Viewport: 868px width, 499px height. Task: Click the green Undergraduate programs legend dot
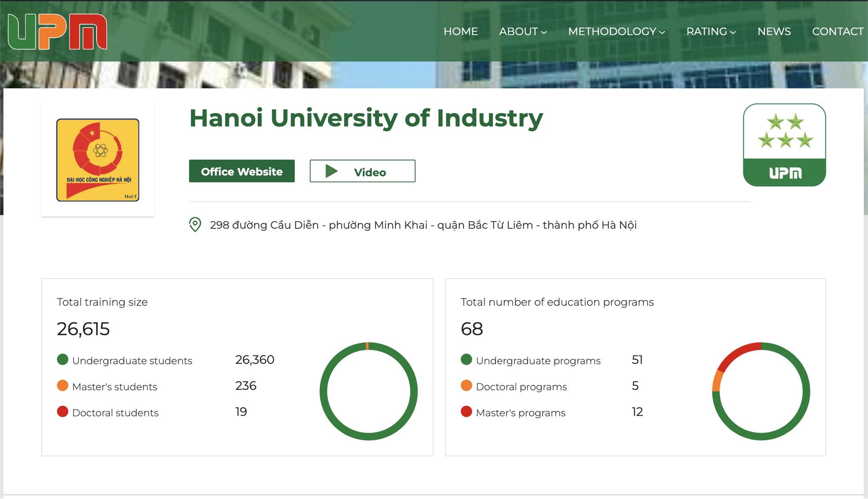pos(466,360)
